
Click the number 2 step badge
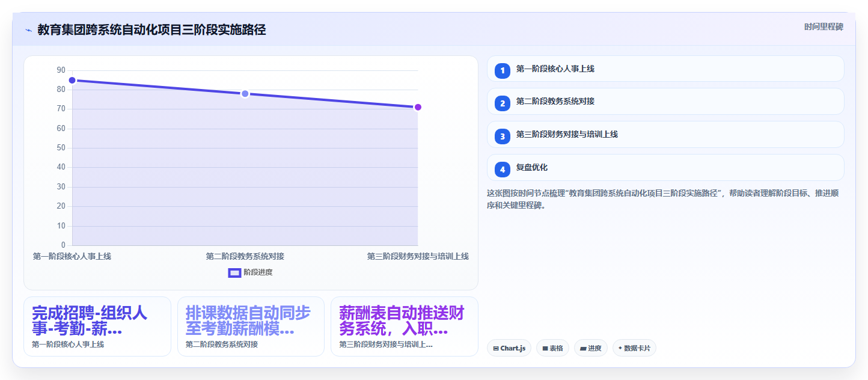pos(503,103)
